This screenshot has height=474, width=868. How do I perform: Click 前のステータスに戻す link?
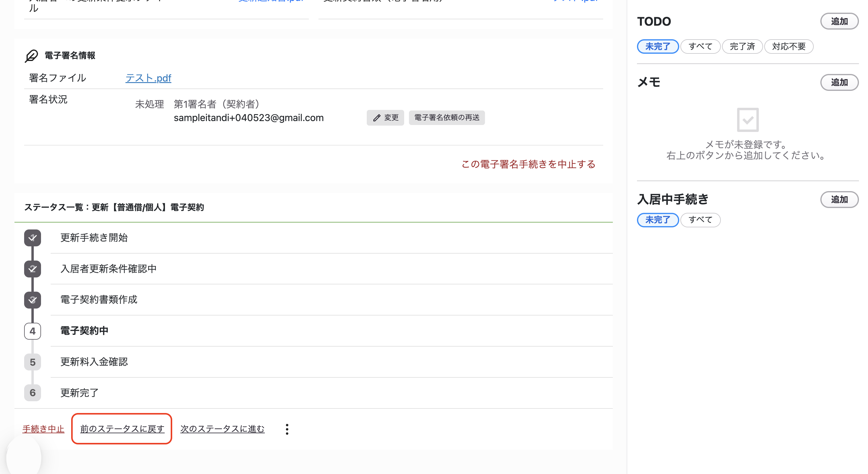coord(122,429)
